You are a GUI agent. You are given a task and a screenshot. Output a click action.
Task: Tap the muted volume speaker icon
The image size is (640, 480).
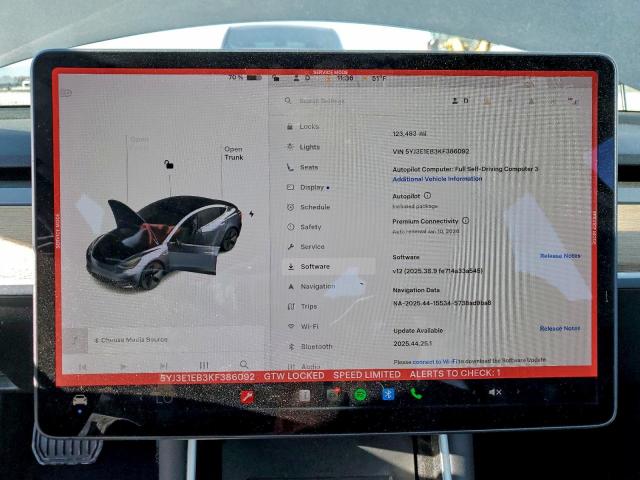point(495,392)
